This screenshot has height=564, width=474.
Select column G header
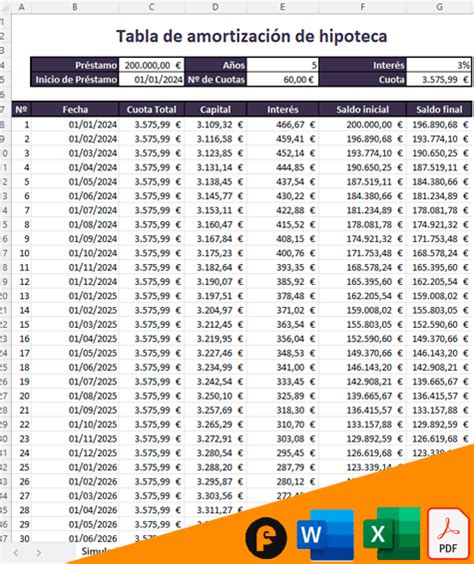coord(439,7)
